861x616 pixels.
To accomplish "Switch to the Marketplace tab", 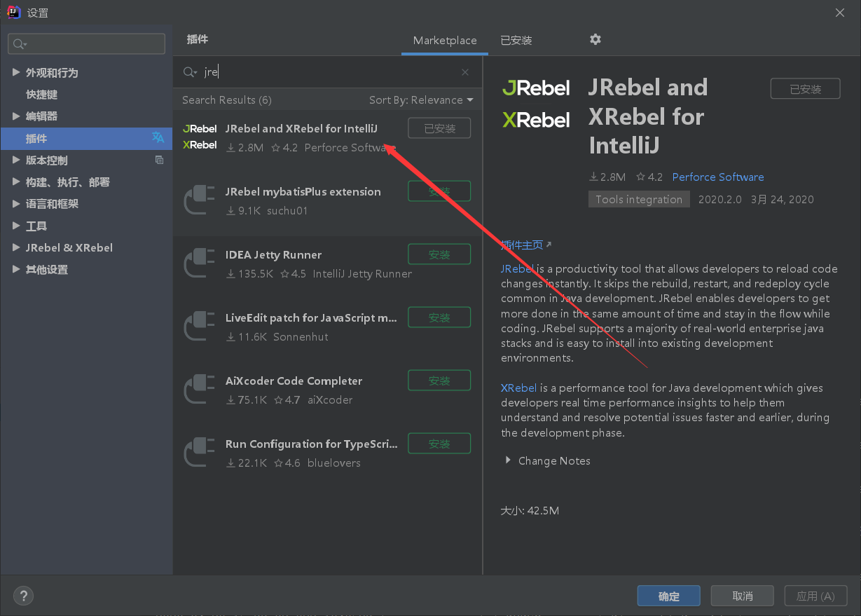I will tap(445, 40).
